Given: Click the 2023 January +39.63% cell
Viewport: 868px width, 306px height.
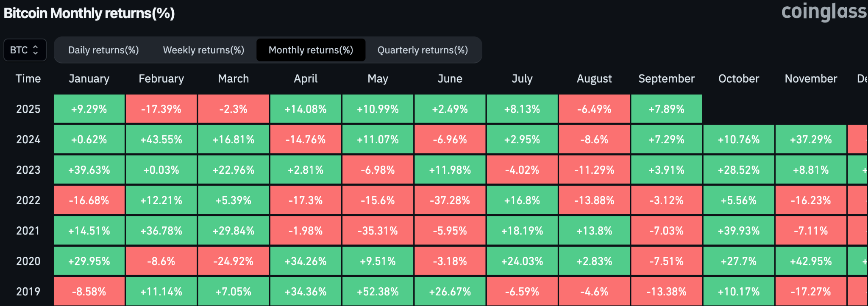Looking at the screenshot, I should point(89,170).
